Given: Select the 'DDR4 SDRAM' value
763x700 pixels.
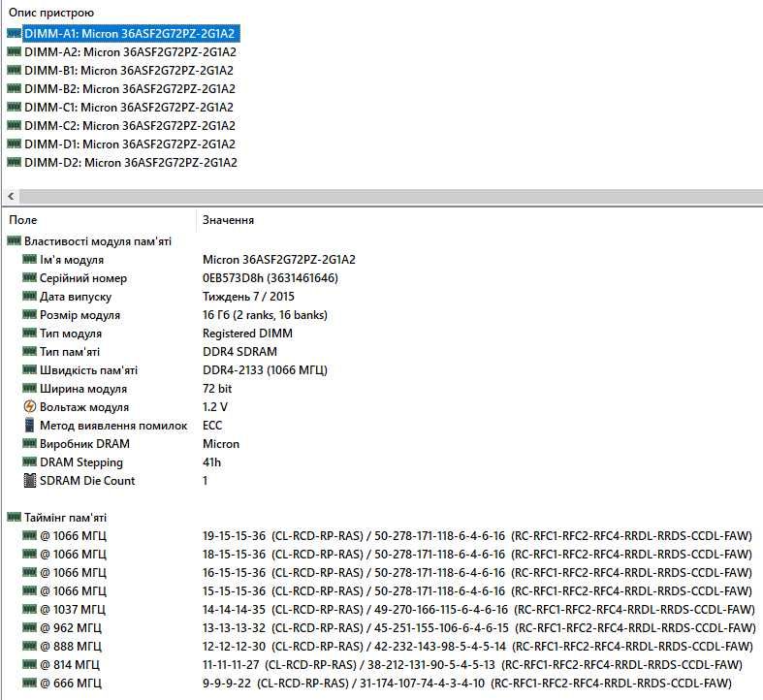Looking at the screenshot, I should (x=239, y=352).
